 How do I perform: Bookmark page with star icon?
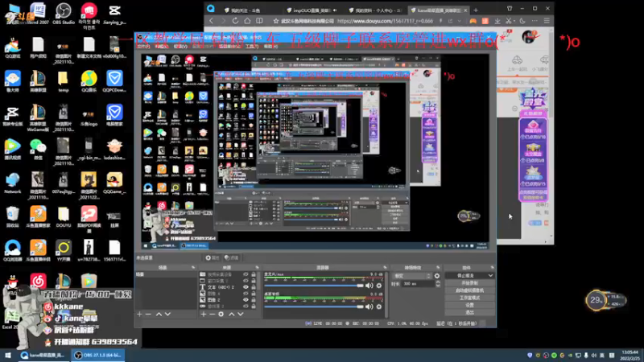[x=276, y=21]
